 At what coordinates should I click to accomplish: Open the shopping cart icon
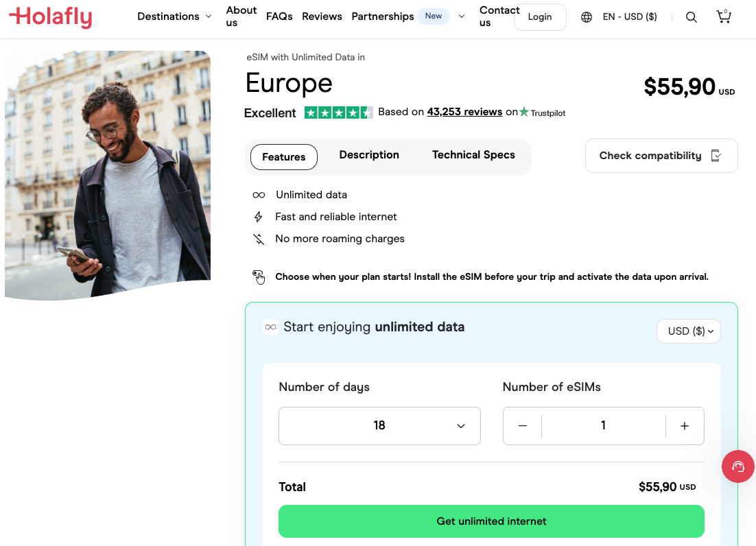pos(724,16)
